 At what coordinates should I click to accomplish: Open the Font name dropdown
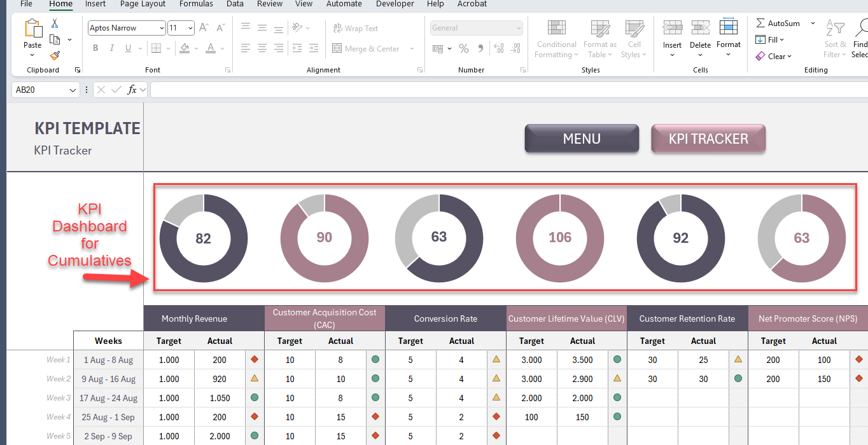(x=161, y=28)
